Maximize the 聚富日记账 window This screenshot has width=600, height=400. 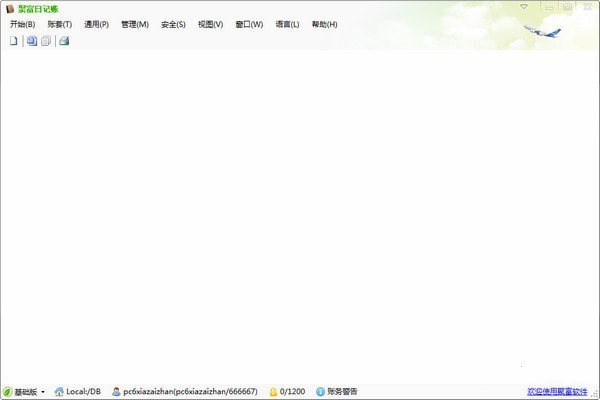point(567,7)
